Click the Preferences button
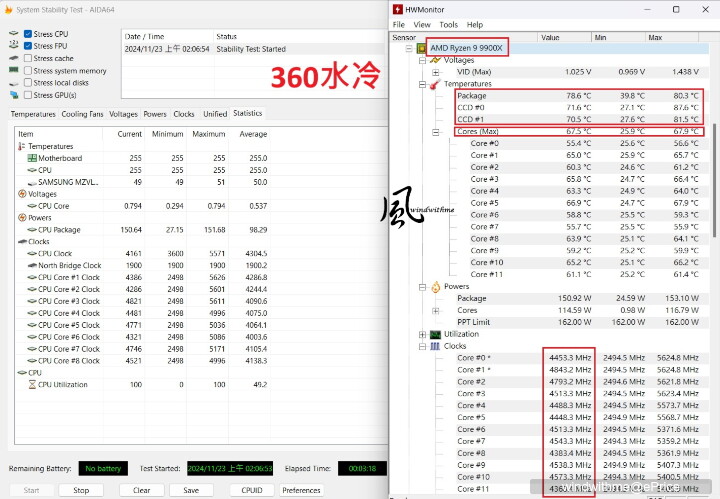The image size is (720, 499). tap(301, 490)
